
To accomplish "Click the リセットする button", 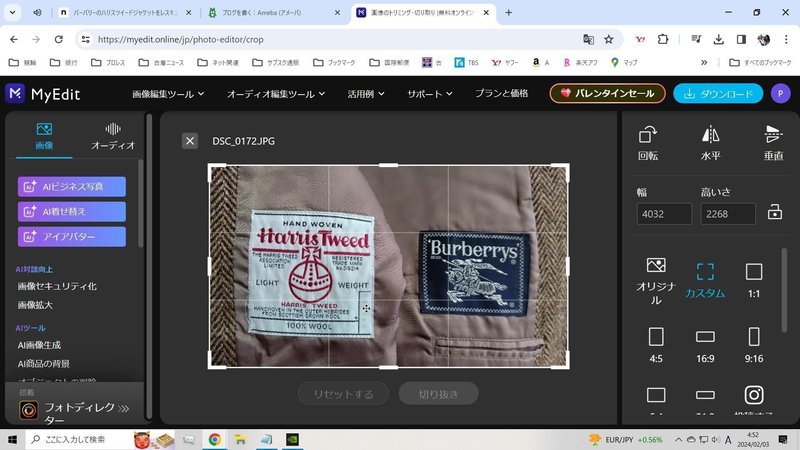I will 343,394.
